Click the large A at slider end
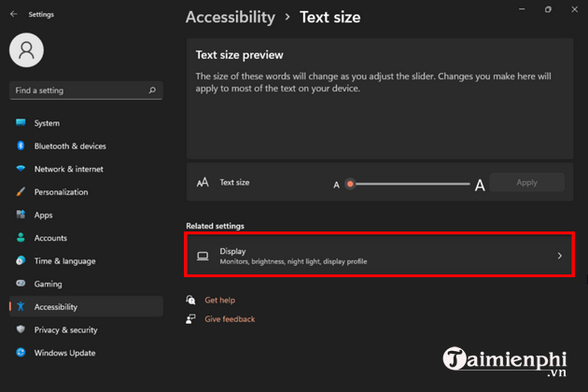Viewport: 588px width, 392px height. (x=480, y=186)
